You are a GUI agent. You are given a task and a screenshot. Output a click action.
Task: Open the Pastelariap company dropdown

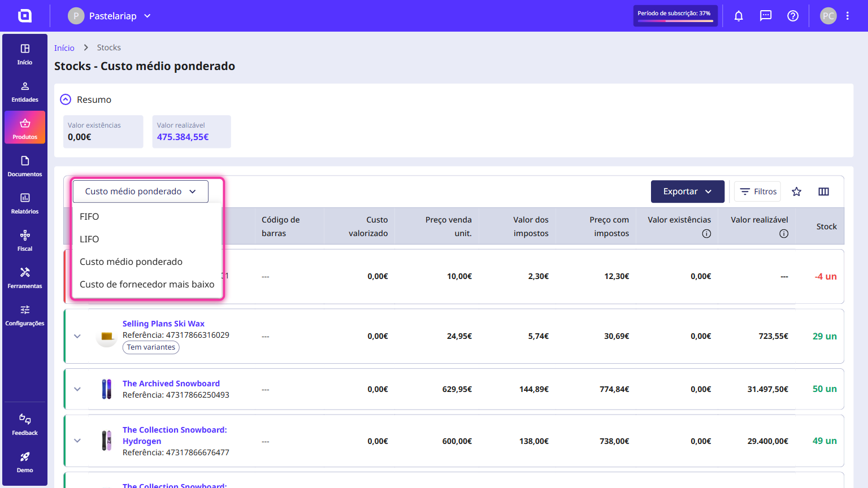(110, 16)
